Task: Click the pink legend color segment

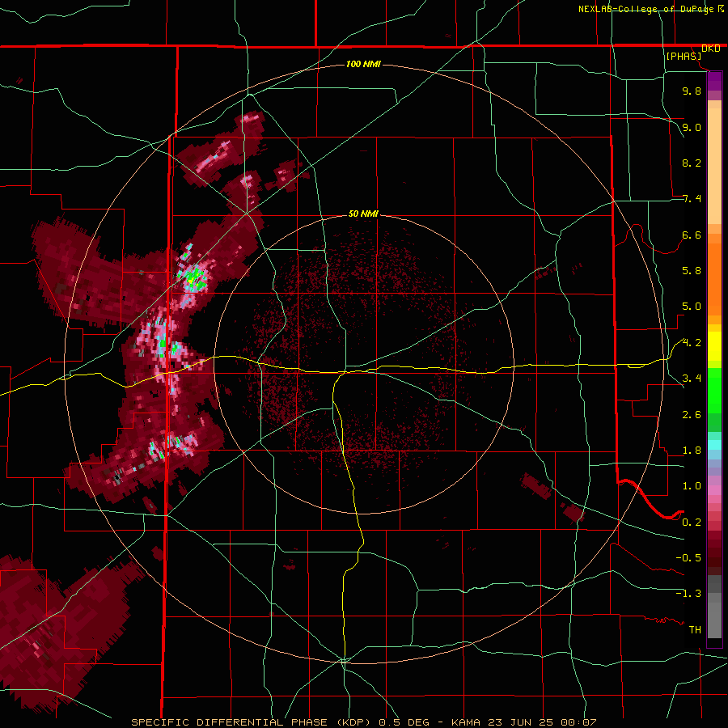Action: [714, 490]
